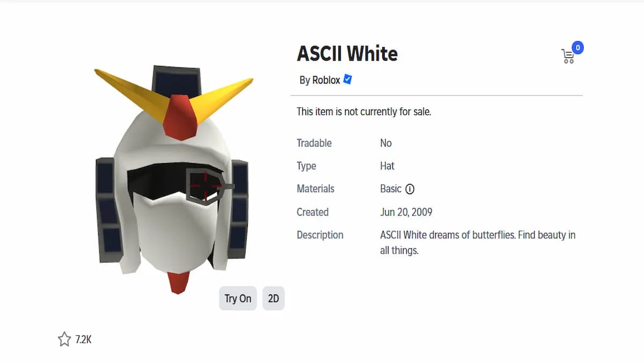Screen dimensions: 644x362
Task: Select the Type row labeled Hat
Action: (x=387, y=166)
